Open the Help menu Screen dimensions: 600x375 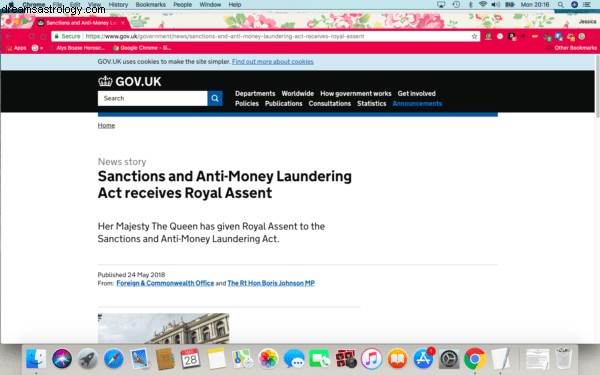point(235,5)
